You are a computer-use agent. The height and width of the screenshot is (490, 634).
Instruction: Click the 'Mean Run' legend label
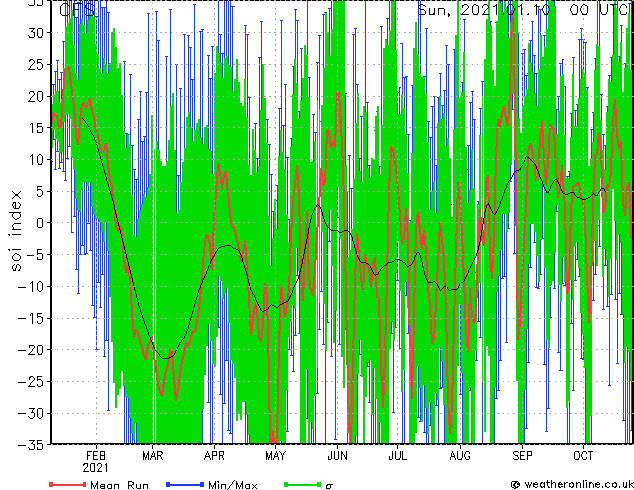119,485
